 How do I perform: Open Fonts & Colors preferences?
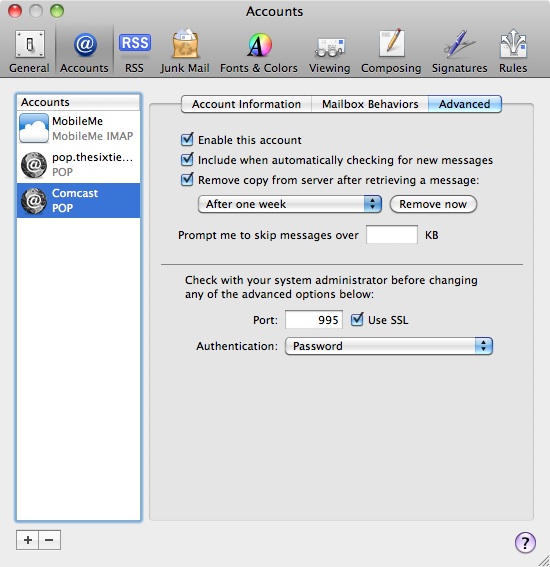click(259, 51)
